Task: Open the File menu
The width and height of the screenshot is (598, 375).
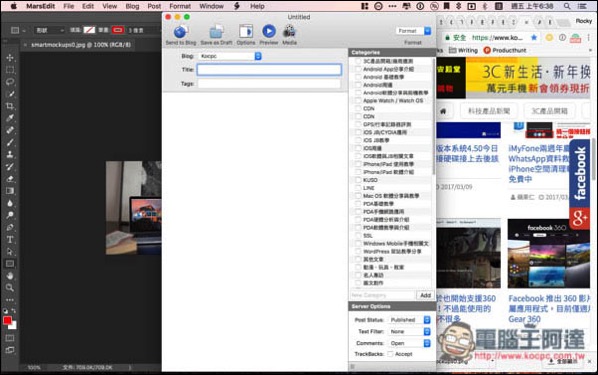Action: pyautogui.click(x=69, y=6)
